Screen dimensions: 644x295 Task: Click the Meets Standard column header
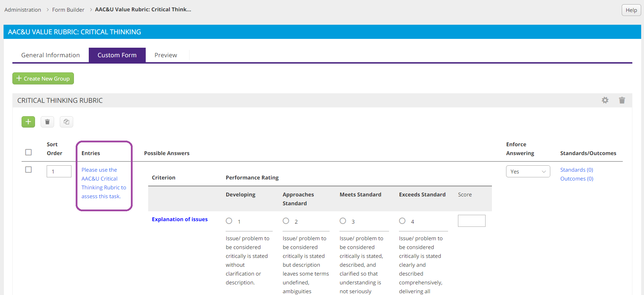(x=360, y=195)
